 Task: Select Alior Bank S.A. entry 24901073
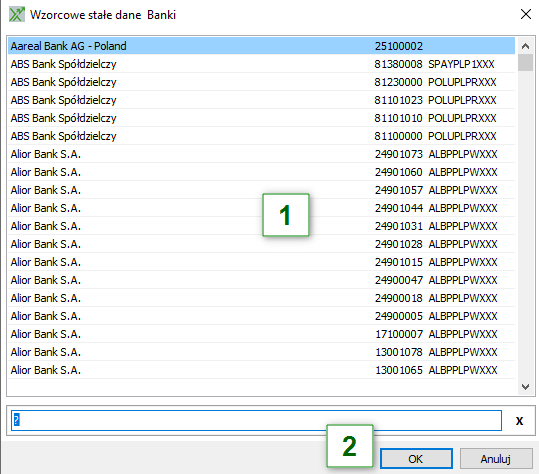(x=261, y=154)
